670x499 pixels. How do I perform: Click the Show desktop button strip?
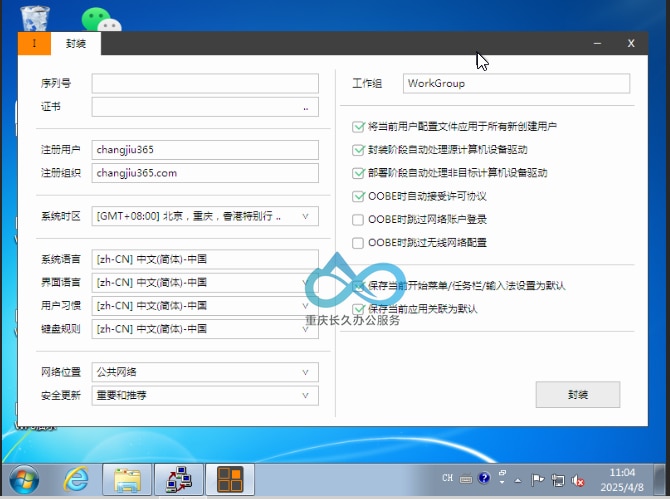coord(660,479)
